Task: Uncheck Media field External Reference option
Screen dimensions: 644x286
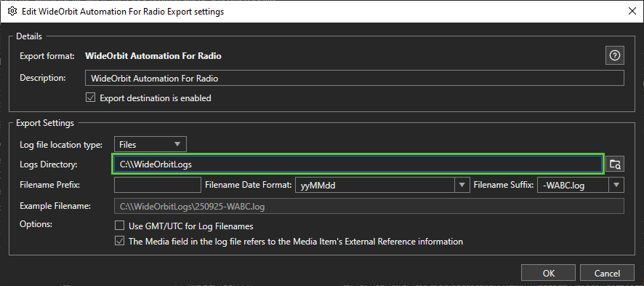Action: click(x=119, y=241)
